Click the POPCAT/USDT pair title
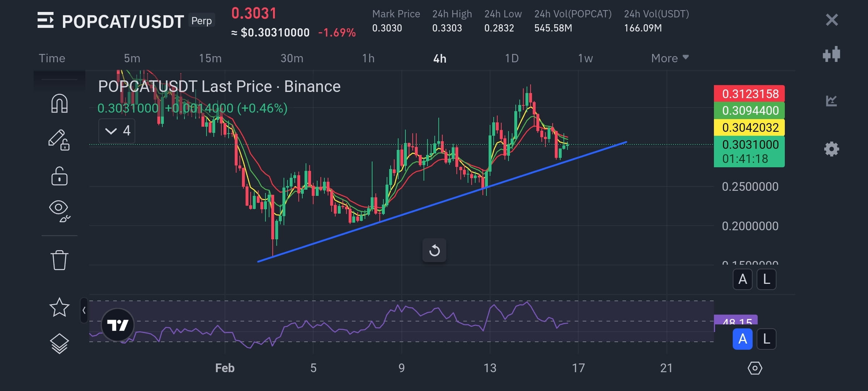The width and height of the screenshot is (868, 391). (x=123, y=22)
